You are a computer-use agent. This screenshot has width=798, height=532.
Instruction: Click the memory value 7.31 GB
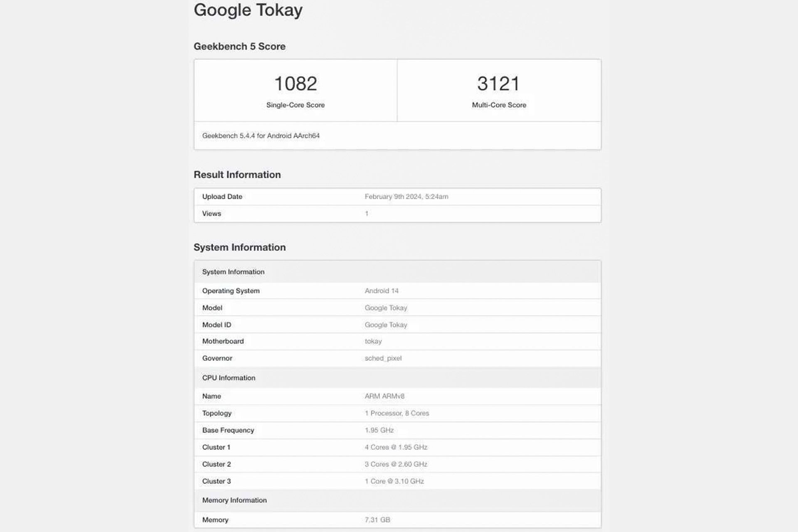377,520
